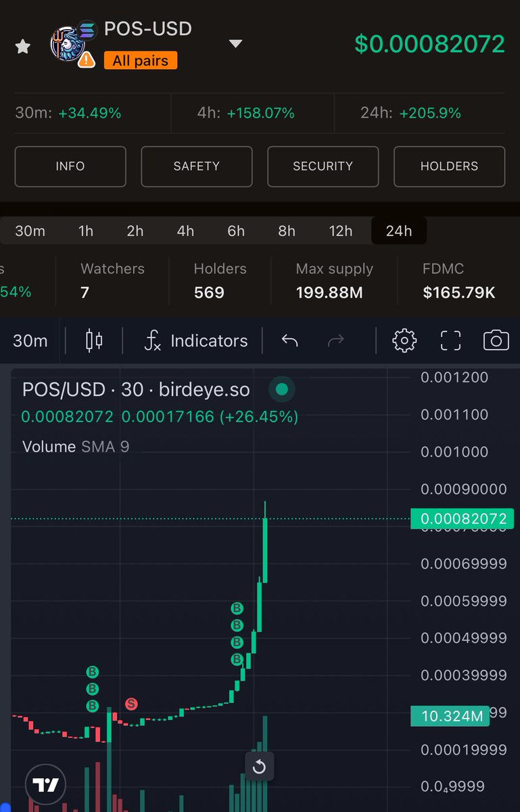Switch stats range to 8h
Viewport: 520px width, 812px height.
pos(287,231)
